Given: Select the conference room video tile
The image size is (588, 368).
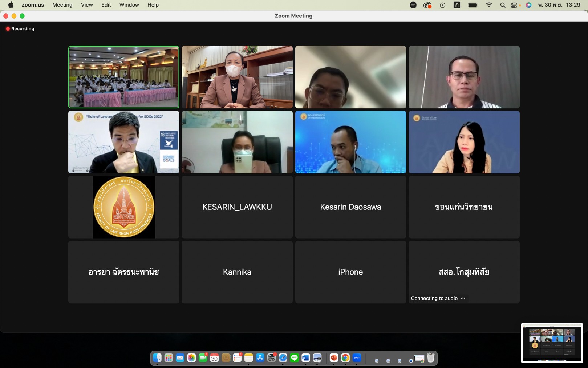Looking at the screenshot, I should (124, 77).
